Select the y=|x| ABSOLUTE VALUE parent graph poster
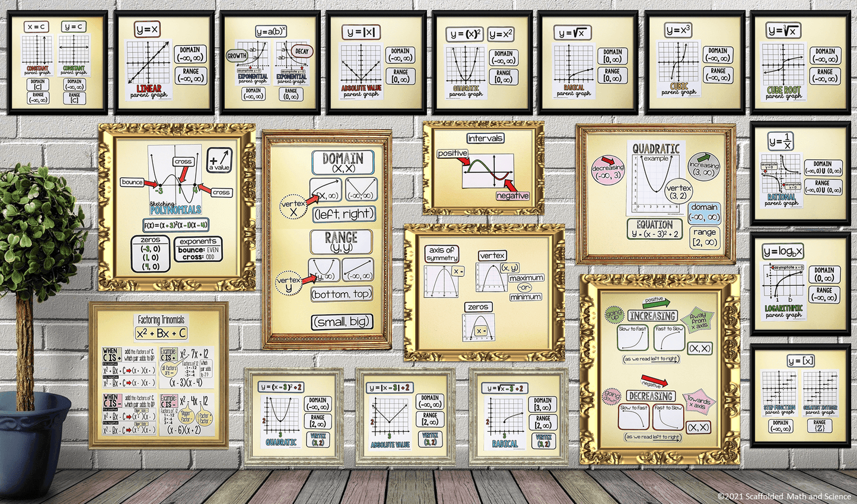 (376, 62)
